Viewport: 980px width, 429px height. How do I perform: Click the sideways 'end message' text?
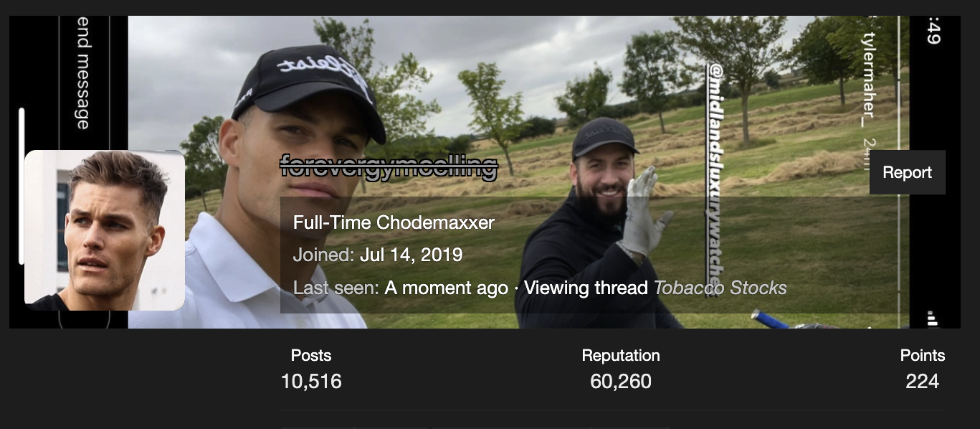[84, 74]
